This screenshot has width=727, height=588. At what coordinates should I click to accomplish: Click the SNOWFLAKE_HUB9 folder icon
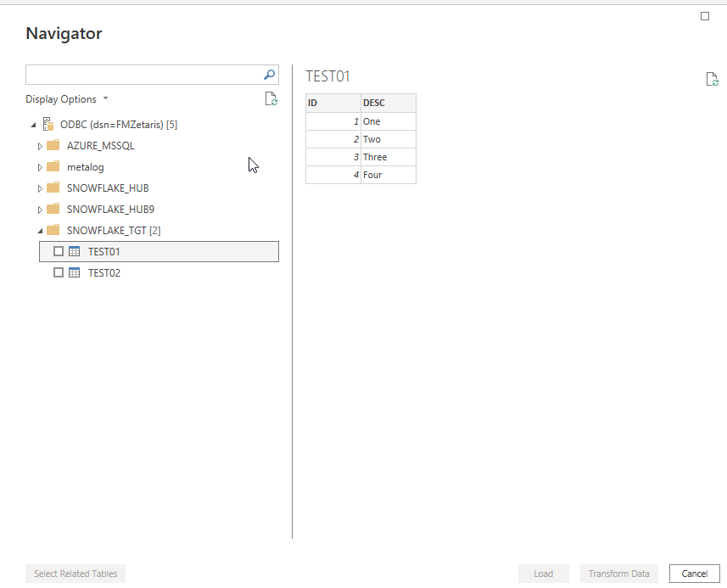[53, 209]
